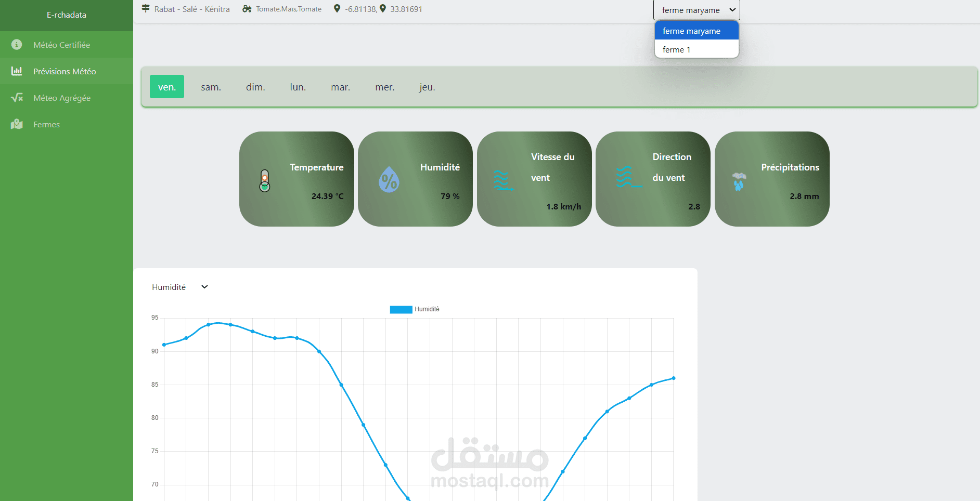Open Prévisions Météo in the sidebar
The image size is (980, 501).
click(x=67, y=71)
